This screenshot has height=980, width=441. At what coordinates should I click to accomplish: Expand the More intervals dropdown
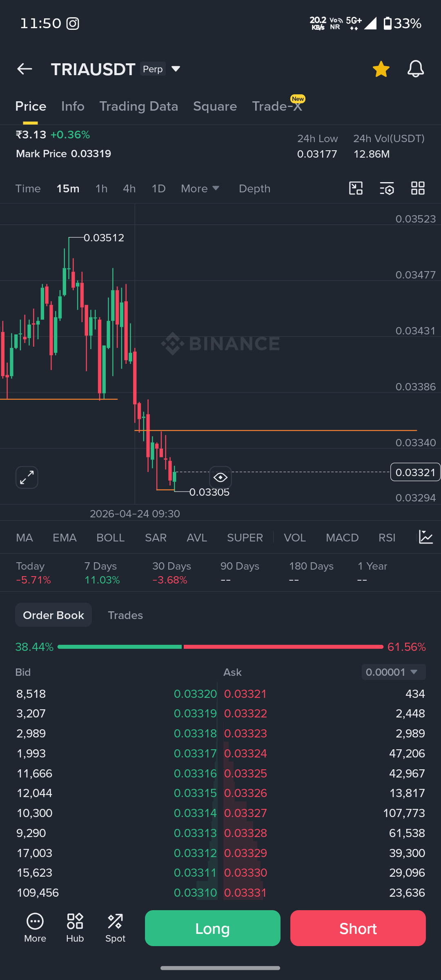point(200,189)
